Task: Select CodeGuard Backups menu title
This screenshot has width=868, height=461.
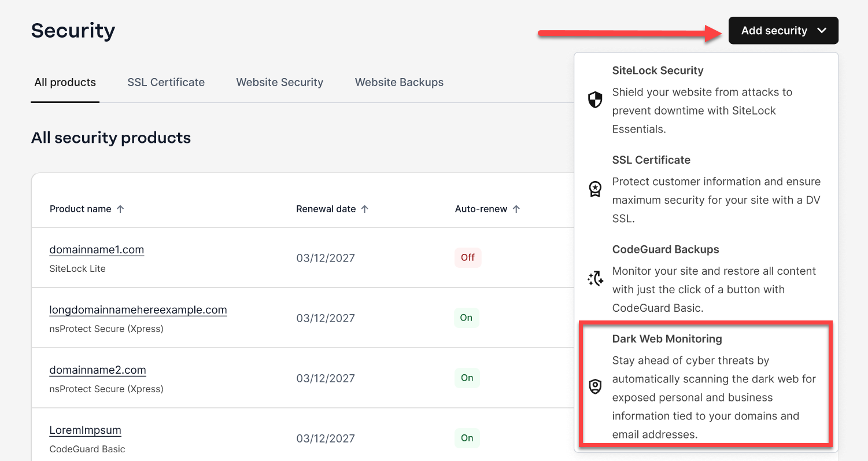Action: click(666, 250)
